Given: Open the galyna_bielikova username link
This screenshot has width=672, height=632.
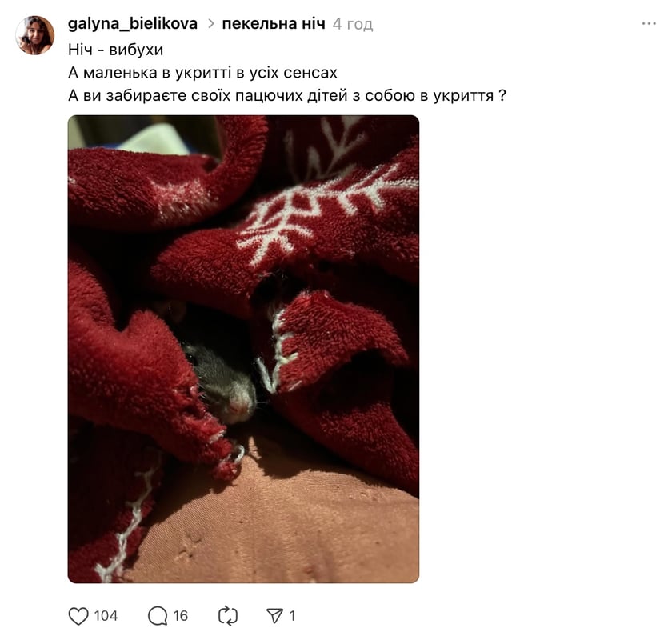Looking at the screenshot, I should tap(133, 24).
